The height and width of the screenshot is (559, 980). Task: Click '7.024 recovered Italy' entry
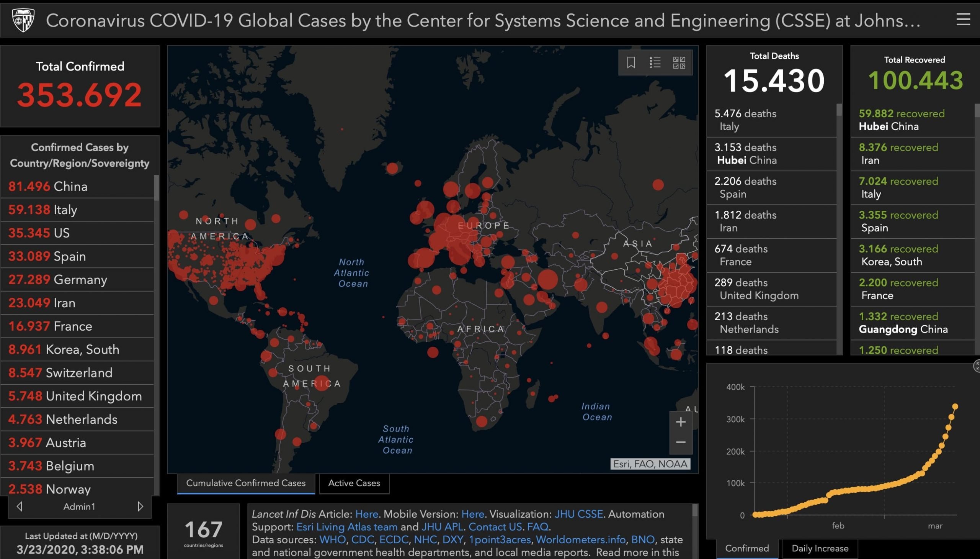pos(913,188)
